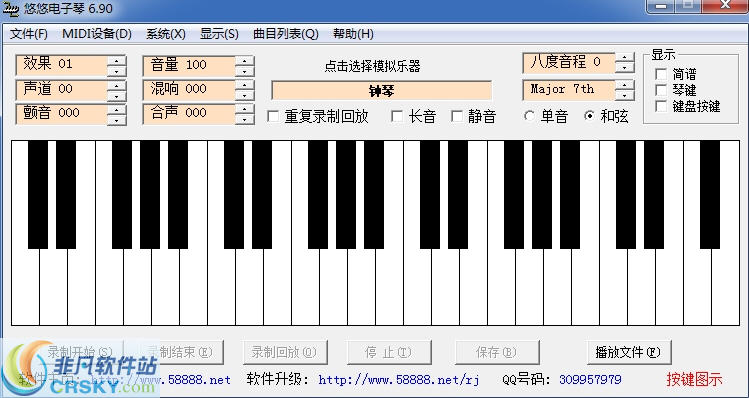Lower the 八度音程 value with down arrow
Screen dimensions: 749x398
(x=625, y=68)
